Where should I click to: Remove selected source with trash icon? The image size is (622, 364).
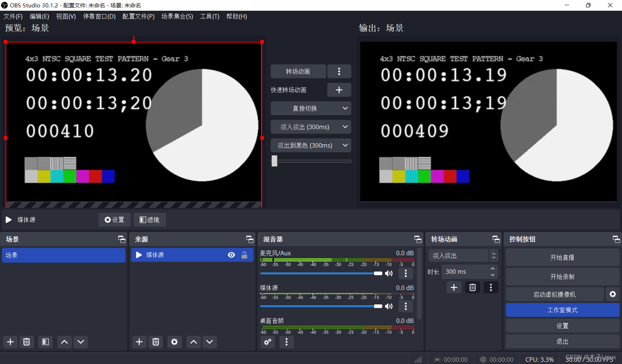click(156, 342)
